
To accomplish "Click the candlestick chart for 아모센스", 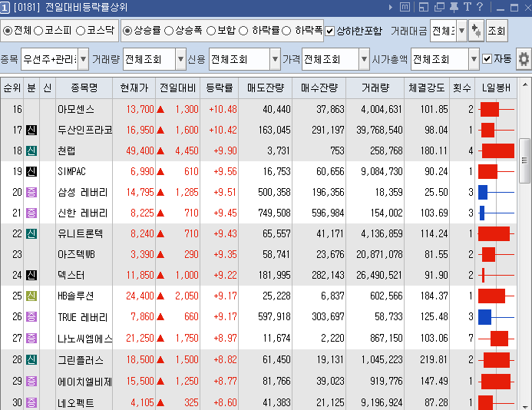I will pos(496,109).
